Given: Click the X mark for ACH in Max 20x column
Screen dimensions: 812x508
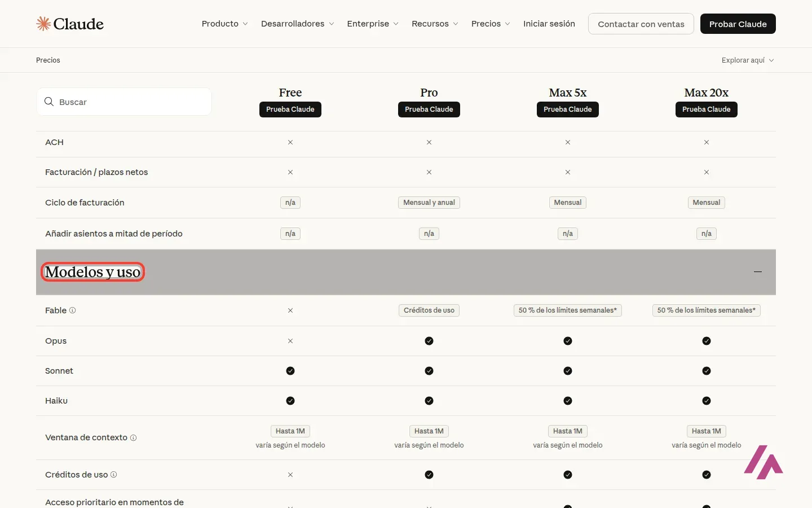Looking at the screenshot, I should click(707, 142).
